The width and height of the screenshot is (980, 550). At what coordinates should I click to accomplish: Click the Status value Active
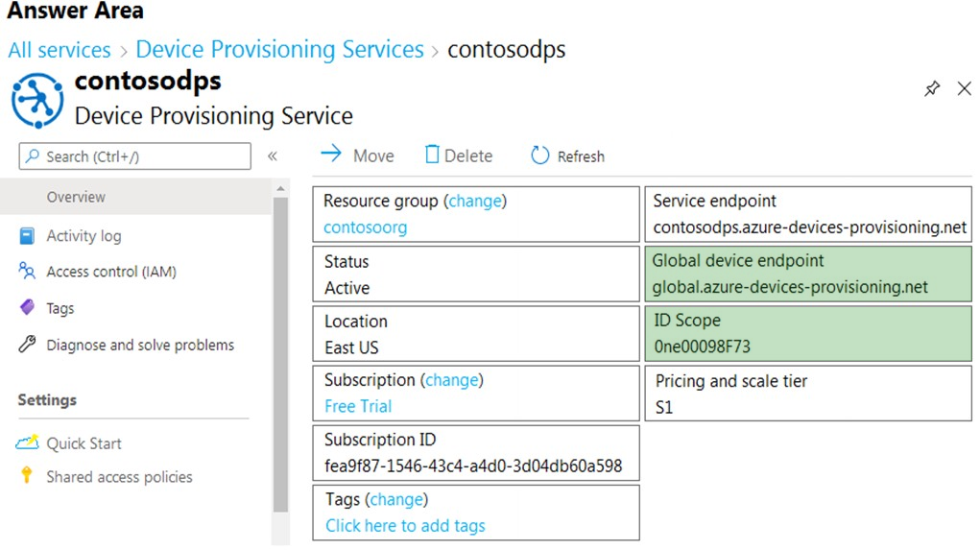[x=347, y=288]
